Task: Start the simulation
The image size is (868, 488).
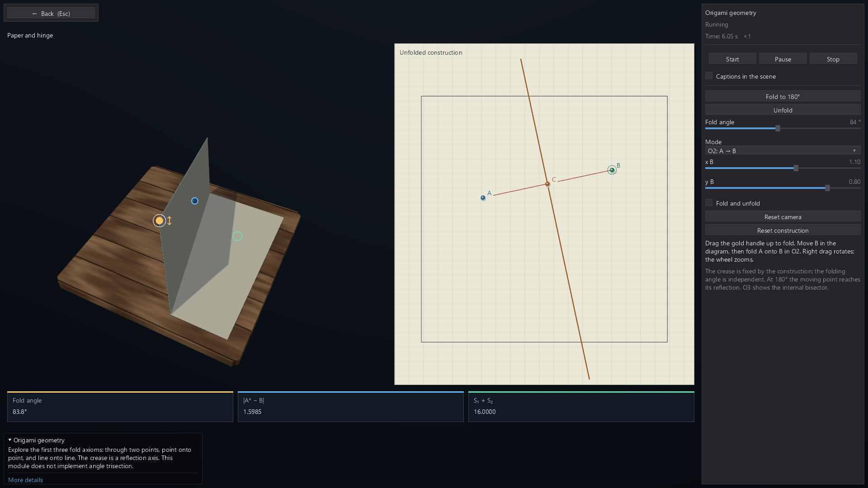Action: click(732, 59)
